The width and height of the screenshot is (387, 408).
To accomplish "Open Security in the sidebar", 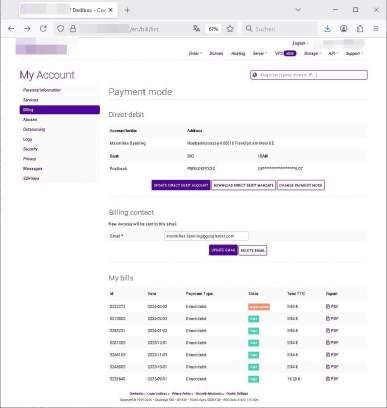I will click(30, 149).
